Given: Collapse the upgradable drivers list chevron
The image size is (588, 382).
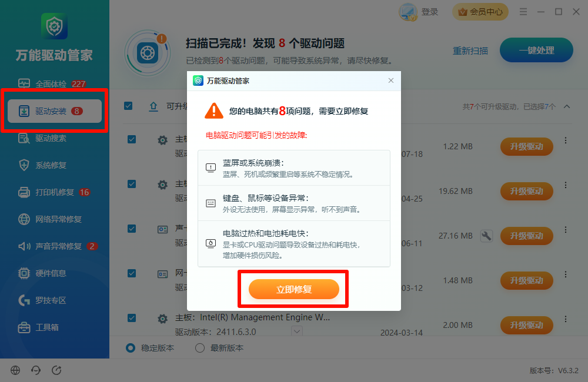Looking at the screenshot, I should click(567, 106).
